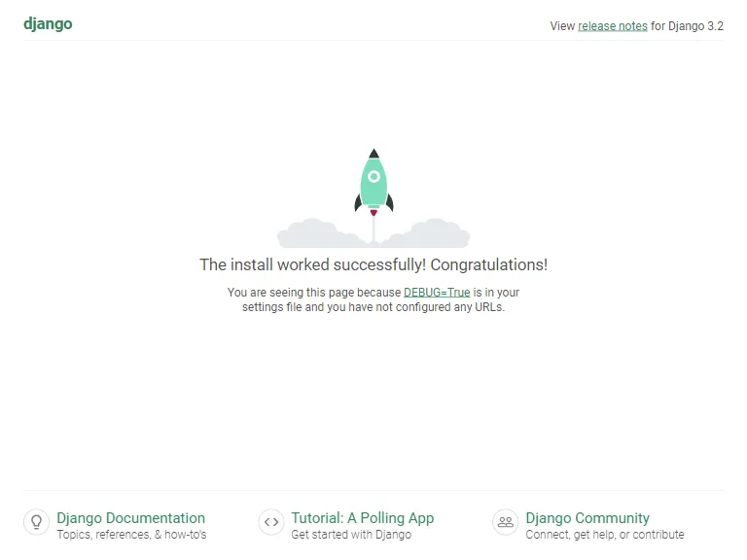Click the people community icon
Image resolution: width=747 pixels, height=560 pixels.
[x=506, y=522]
